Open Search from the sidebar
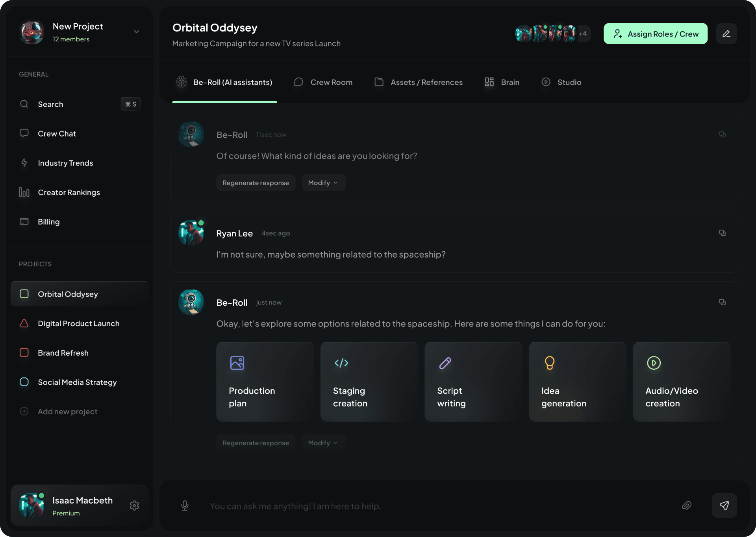 50,104
